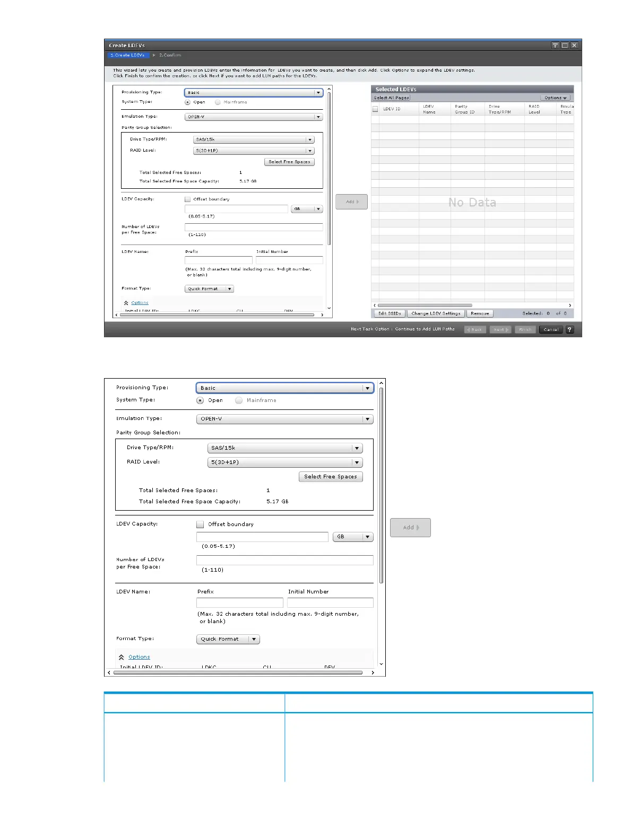Click Select Free Spaces button in enlarged panel
Viewport: 631px width, 840px height.
331,477
